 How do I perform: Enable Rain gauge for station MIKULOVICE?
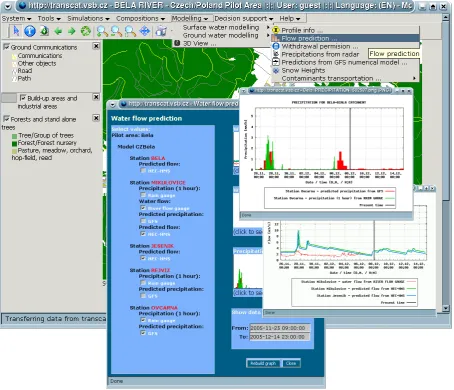tap(143, 195)
